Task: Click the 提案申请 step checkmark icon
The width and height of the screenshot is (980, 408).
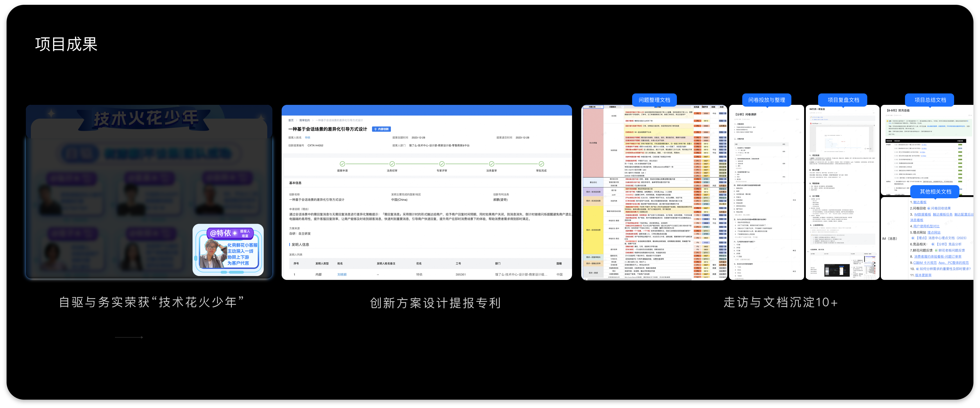Action: [342, 164]
